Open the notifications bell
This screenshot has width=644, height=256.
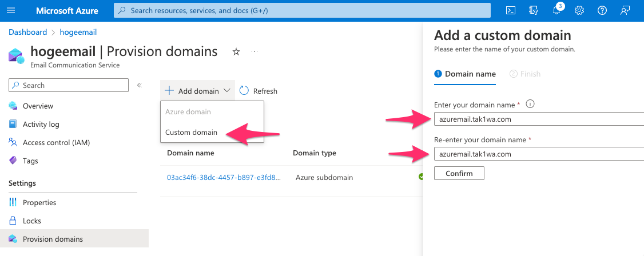point(556,11)
